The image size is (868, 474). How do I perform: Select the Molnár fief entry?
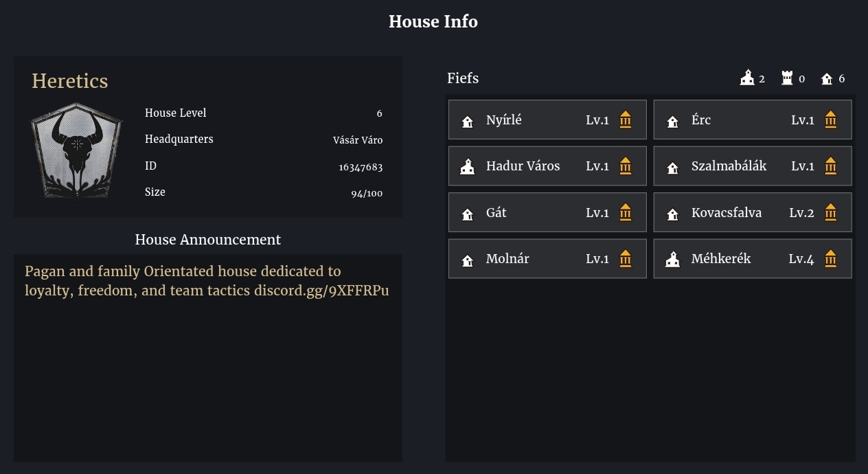pyautogui.click(x=547, y=259)
